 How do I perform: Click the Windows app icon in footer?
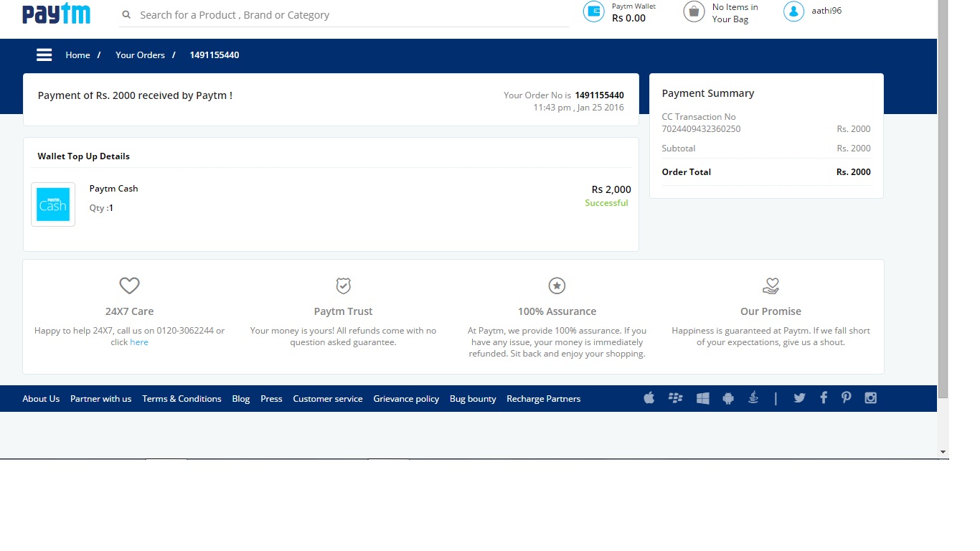click(x=702, y=398)
